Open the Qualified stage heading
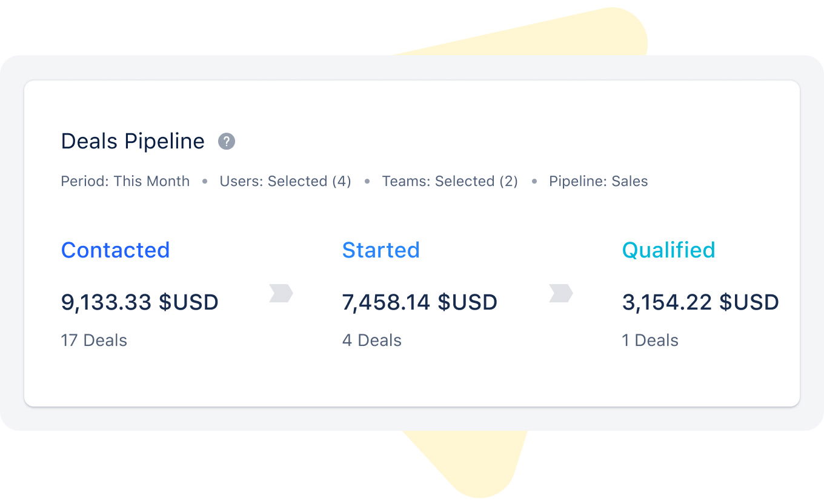The height and width of the screenshot is (504, 824). (668, 250)
